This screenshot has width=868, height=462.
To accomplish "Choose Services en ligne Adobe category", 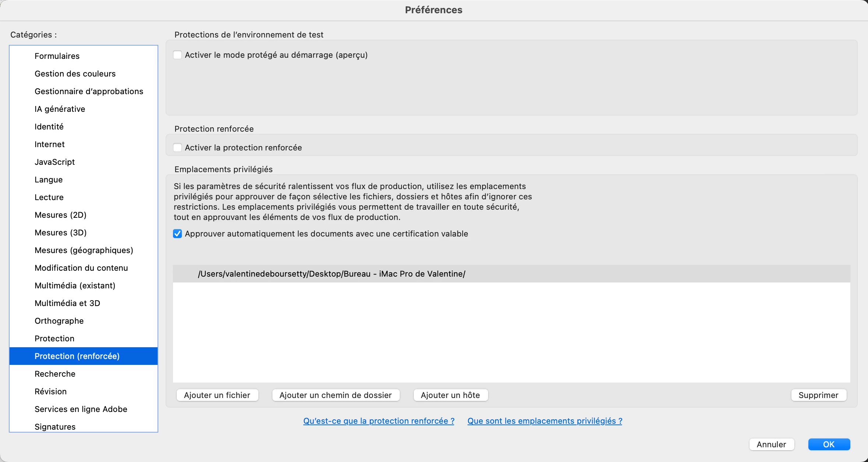I will point(81,409).
